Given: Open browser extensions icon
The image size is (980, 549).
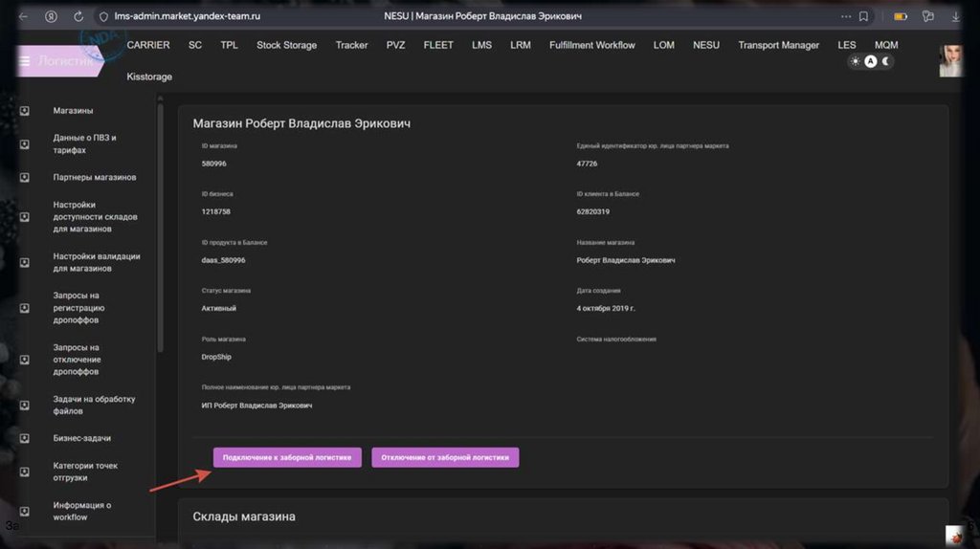Looking at the screenshot, I should click(928, 17).
